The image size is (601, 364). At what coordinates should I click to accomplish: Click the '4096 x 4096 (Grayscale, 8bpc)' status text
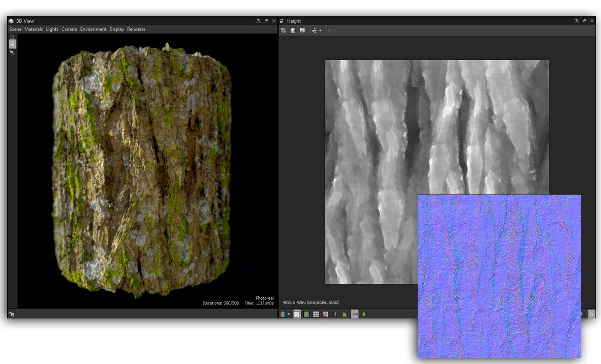[311, 302]
